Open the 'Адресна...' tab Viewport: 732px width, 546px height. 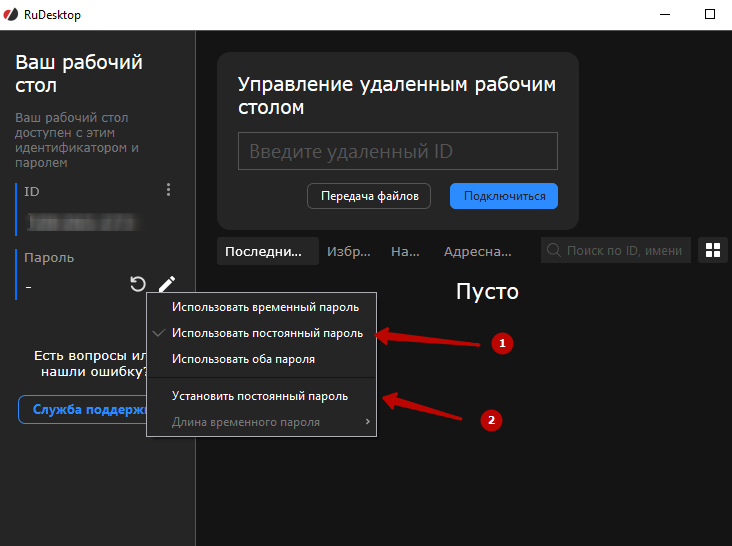tap(478, 252)
